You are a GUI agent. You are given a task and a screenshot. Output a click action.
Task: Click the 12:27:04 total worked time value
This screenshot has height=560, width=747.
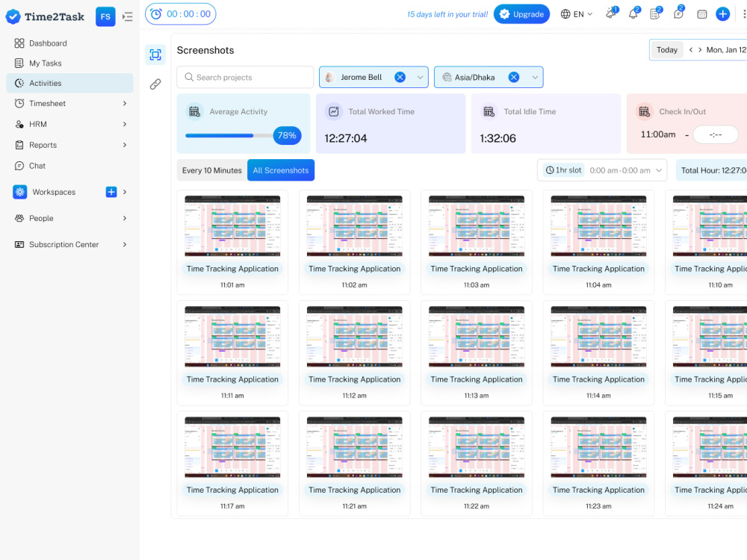(346, 139)
